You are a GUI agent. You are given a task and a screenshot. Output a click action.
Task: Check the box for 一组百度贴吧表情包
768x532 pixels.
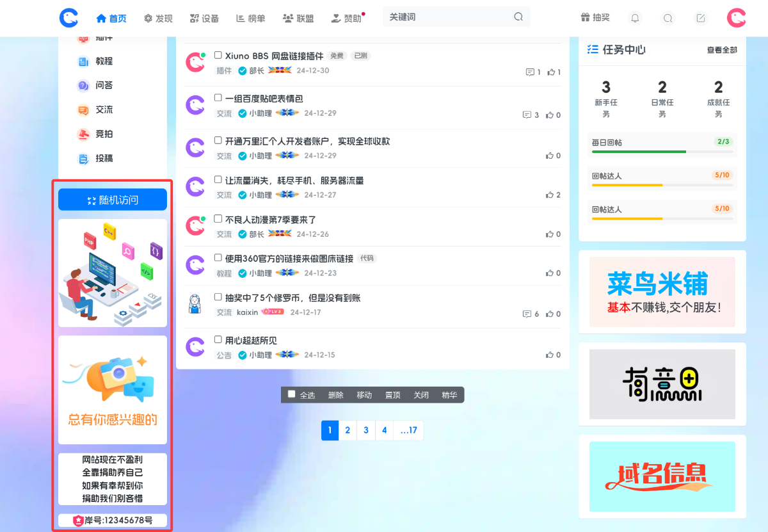218,98
